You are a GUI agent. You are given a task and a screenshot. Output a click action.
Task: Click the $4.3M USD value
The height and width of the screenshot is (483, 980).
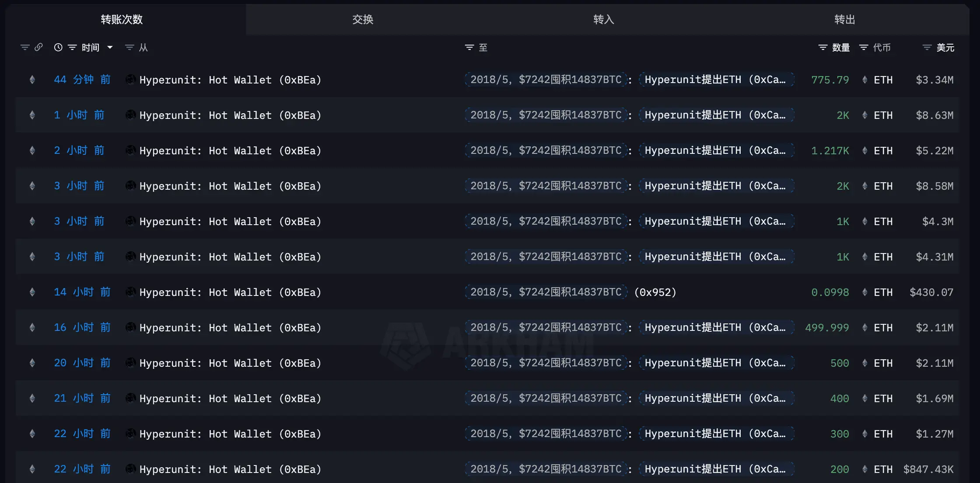[938, 222]
